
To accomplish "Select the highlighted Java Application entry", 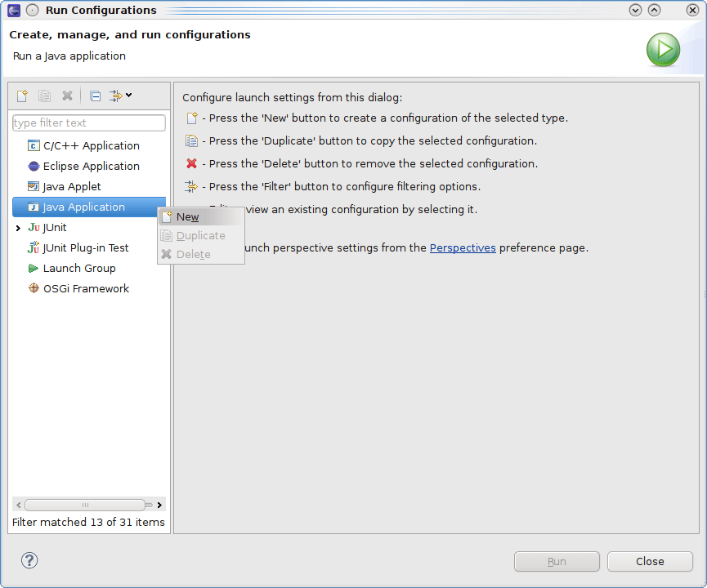I will [x=89, y=207].
